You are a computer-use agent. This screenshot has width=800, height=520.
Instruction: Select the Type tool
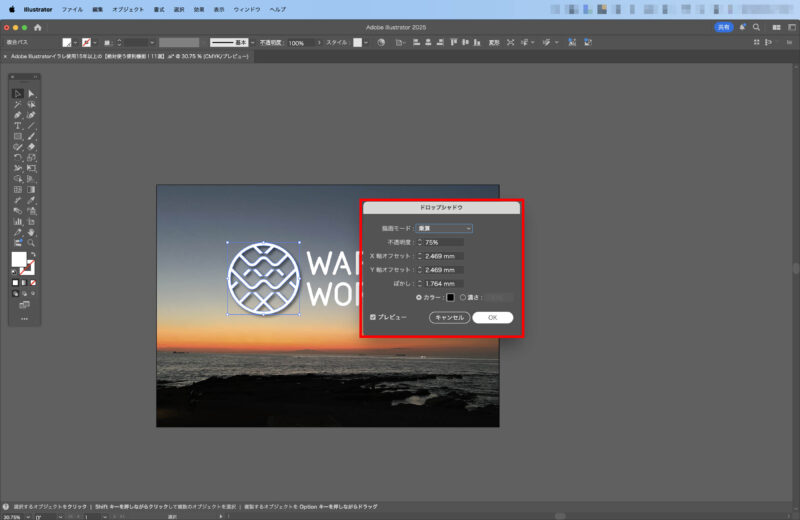[x=18, y=126]
